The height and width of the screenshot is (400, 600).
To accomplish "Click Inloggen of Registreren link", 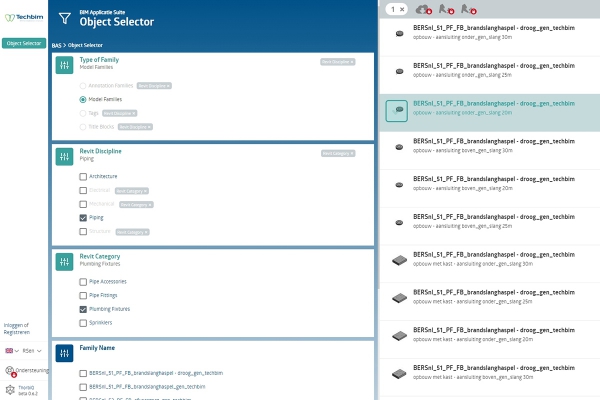I will [16, 328].
